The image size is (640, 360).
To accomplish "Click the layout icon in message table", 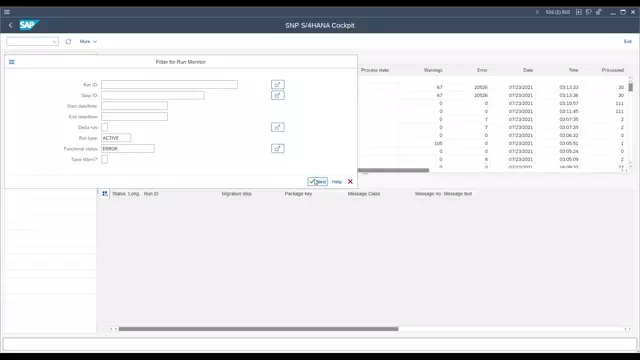I will pyautogui.click(x=105, y=193).
